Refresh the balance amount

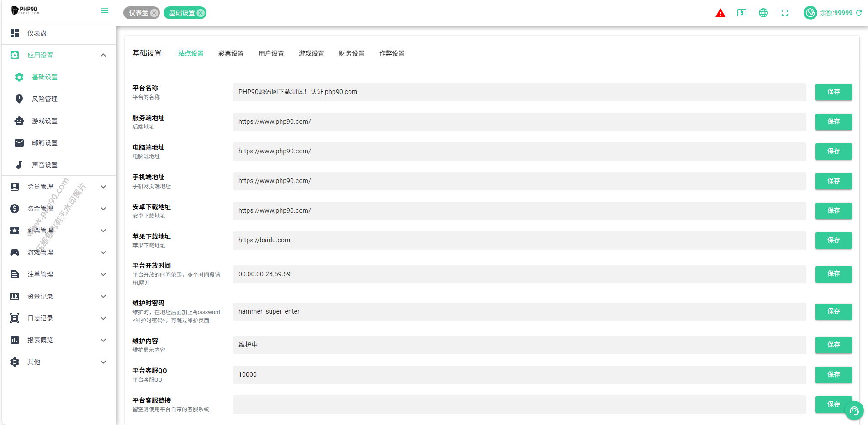(x=859, y=13)
